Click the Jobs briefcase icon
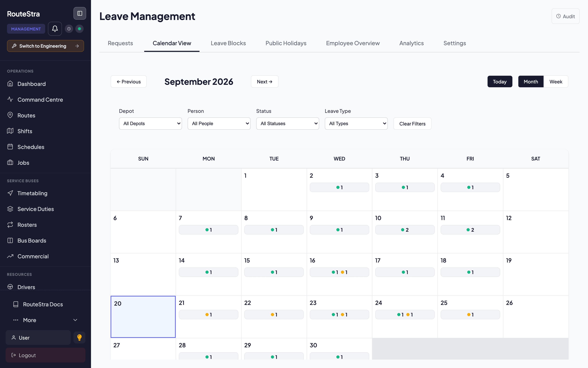Viewport: 588px width, 368px height. pos(10,163)
